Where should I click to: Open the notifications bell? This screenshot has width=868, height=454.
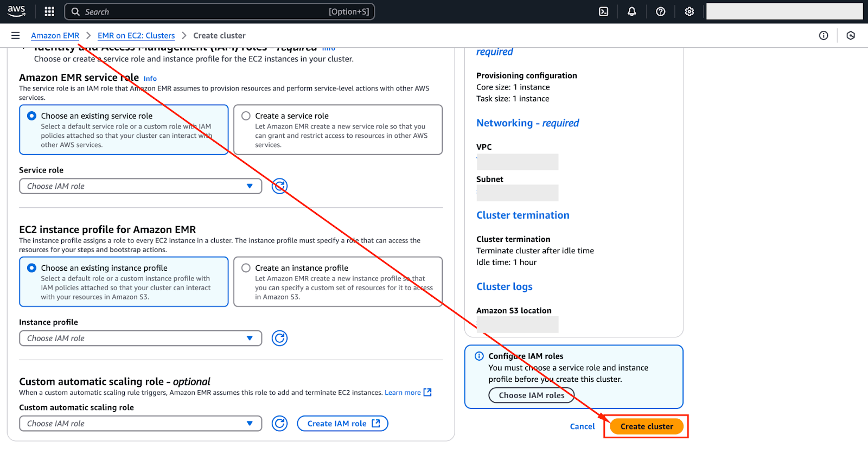click(x=632, y=11)
